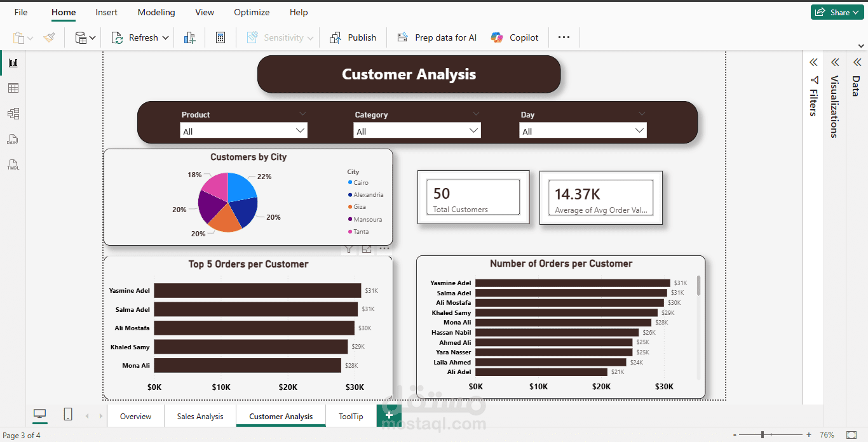
Task: Select the Format painter brush icon
Action: pos(50,37)
